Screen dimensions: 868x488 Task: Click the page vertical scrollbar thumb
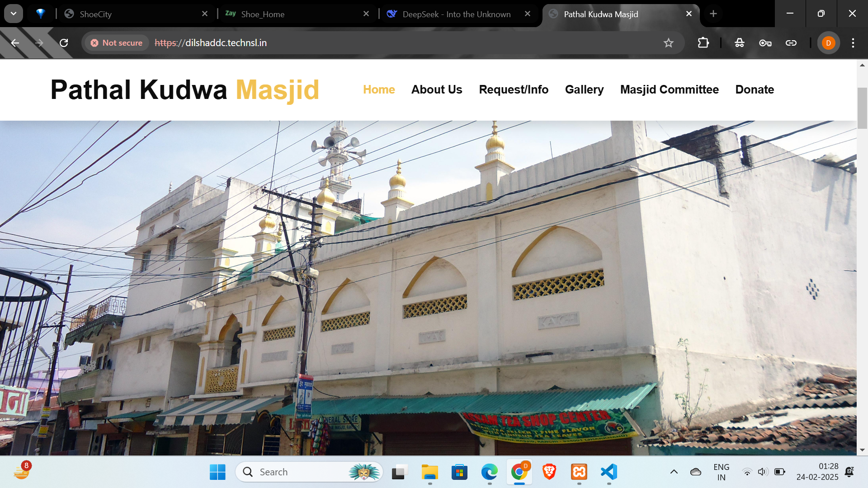[862, 108]
